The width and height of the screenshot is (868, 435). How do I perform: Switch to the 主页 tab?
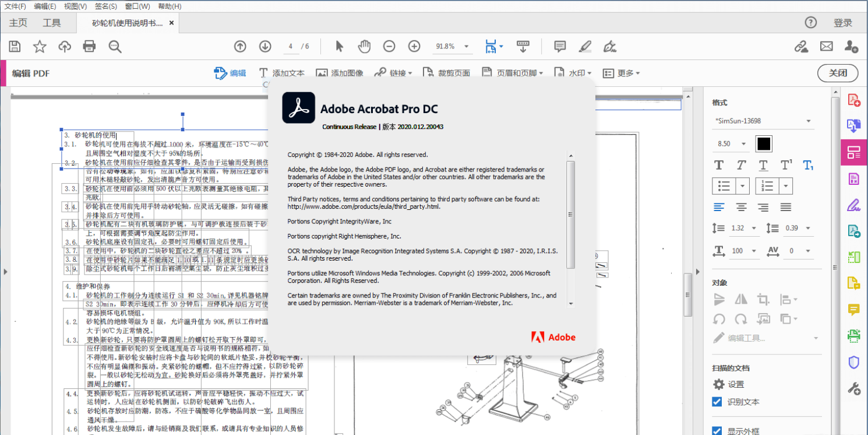coord(18,23)
